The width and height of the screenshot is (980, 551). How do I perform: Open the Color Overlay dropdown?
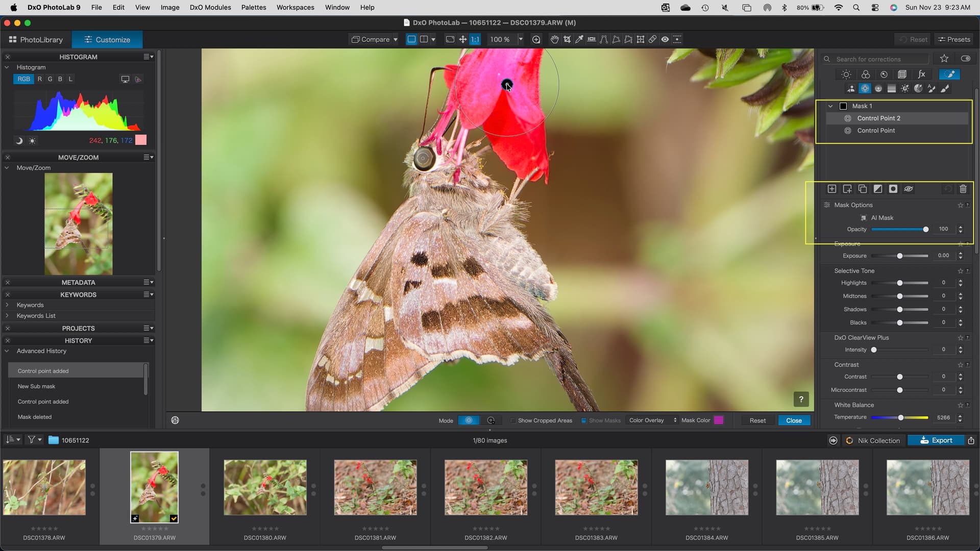coord(652,421)
